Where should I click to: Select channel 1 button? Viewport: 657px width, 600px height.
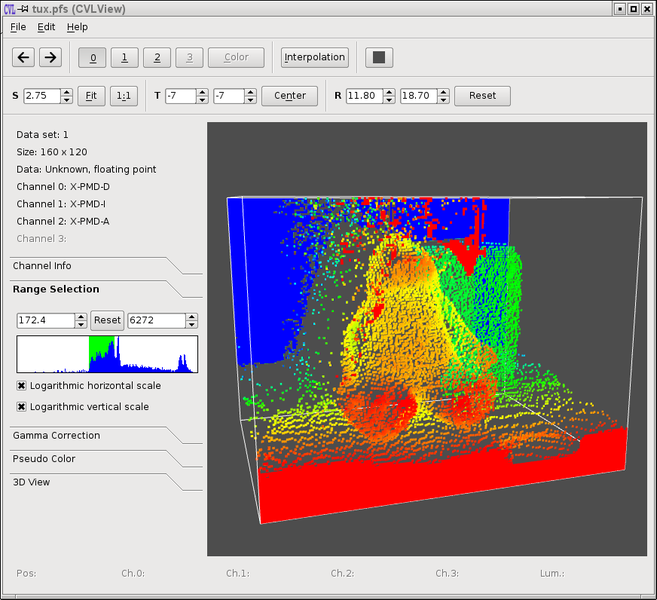pyautogui.click(x=124, y=57)
